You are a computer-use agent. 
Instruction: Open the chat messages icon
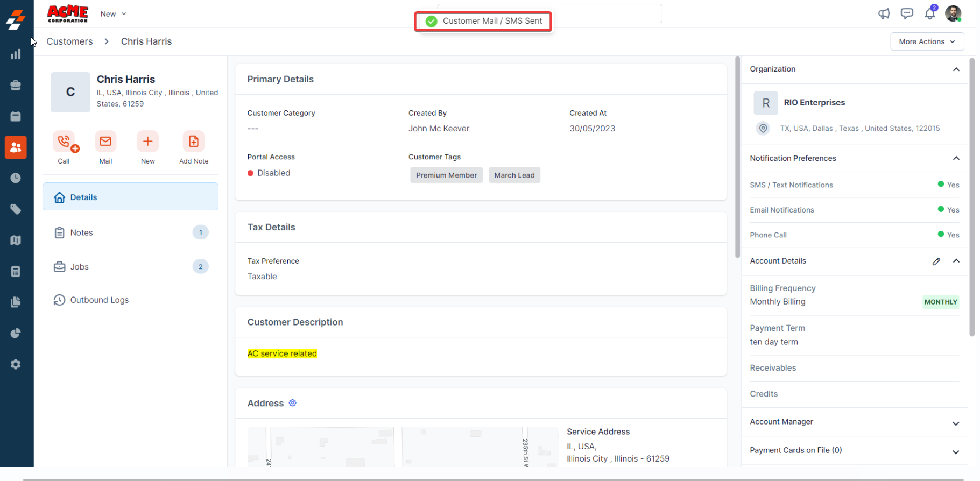point(907,13)
